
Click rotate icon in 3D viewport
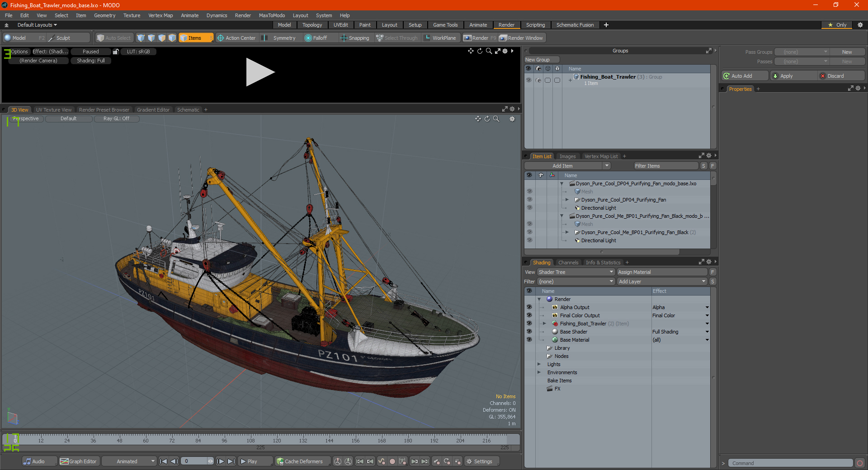(487, 119)
